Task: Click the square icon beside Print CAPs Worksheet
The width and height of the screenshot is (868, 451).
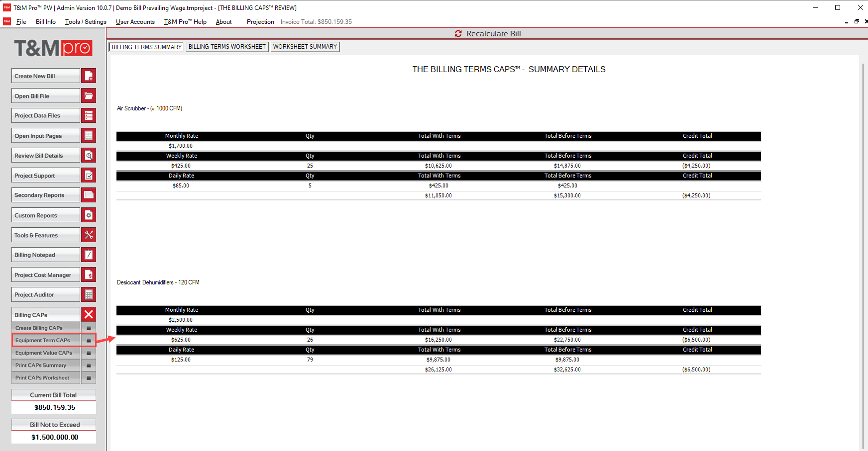Action: [89, 378]
